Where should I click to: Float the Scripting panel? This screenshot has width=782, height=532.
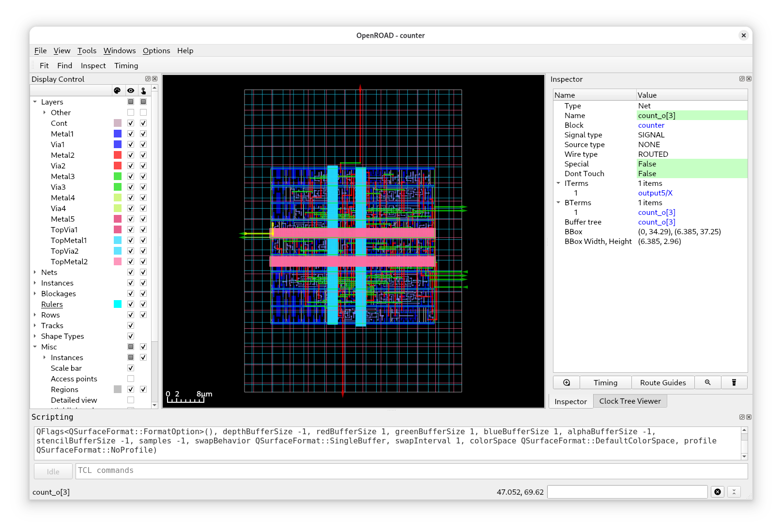coord(742,417)
